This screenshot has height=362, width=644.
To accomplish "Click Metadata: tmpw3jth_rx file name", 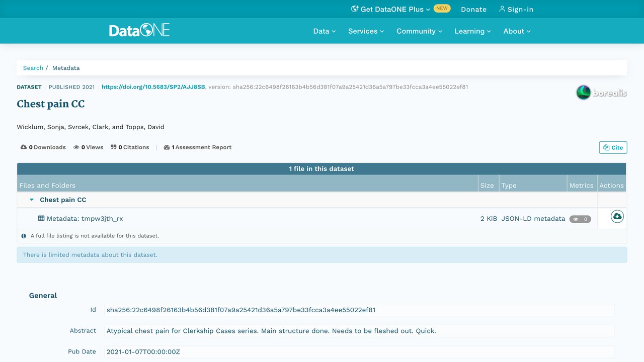I will [85, 219].
